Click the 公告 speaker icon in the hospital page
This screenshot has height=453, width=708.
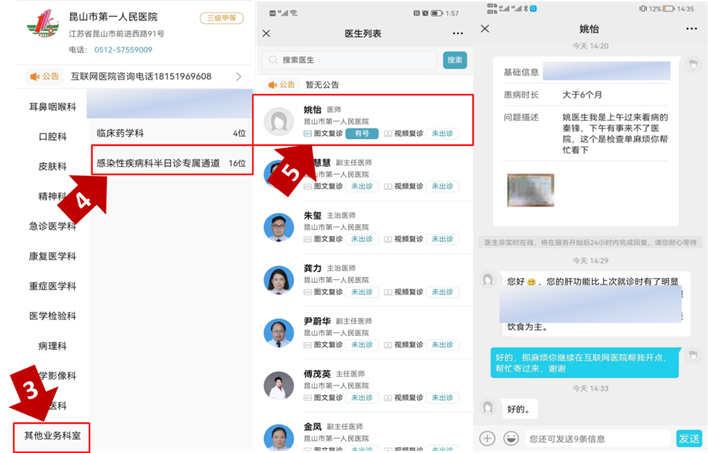click(35, 77)
